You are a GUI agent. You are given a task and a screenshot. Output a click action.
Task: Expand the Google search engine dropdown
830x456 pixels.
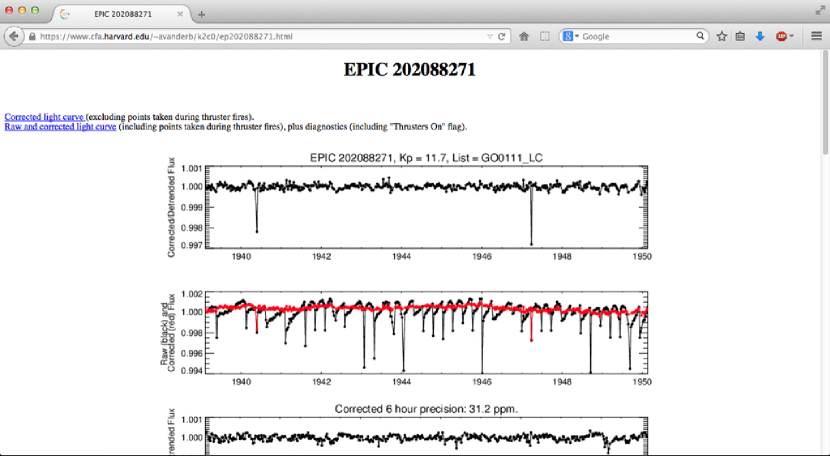[x=571, y=36]
